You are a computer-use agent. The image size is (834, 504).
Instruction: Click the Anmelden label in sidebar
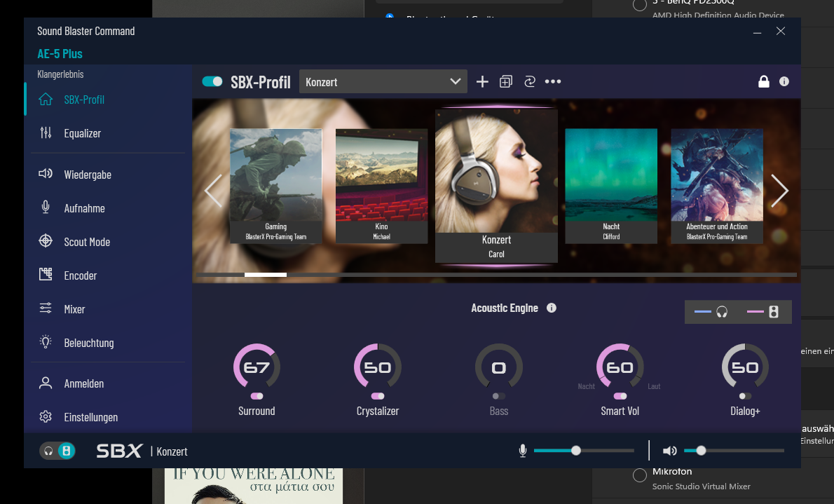pyautogui.click(x=84, y=383)
